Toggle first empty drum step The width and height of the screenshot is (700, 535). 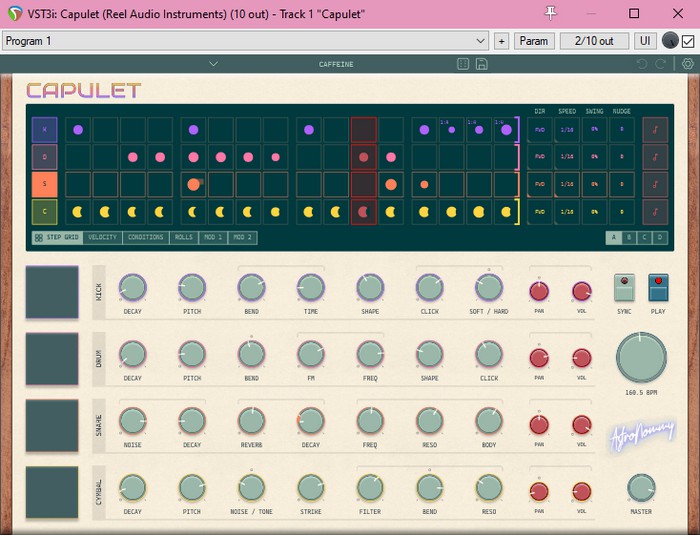tap(78, 157)
